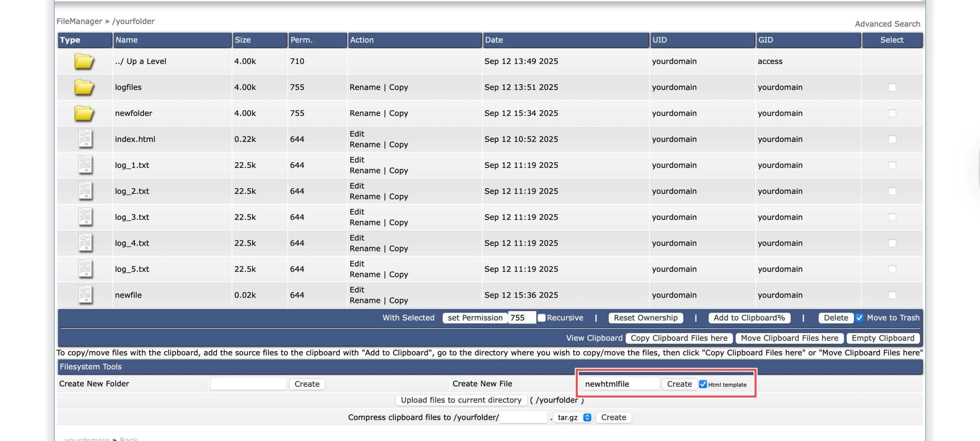
Task: Click Move Clipboard Files here button
Action: (789, 338)
